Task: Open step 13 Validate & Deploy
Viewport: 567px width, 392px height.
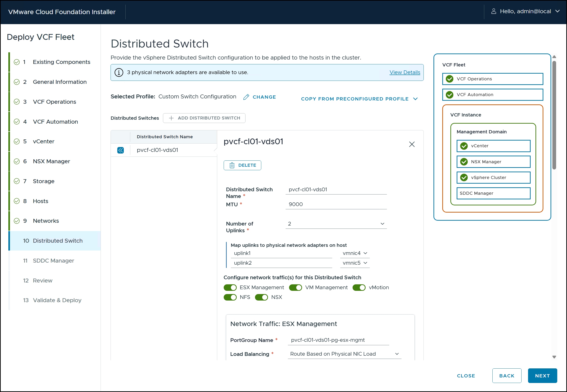Action: point(54,300)
